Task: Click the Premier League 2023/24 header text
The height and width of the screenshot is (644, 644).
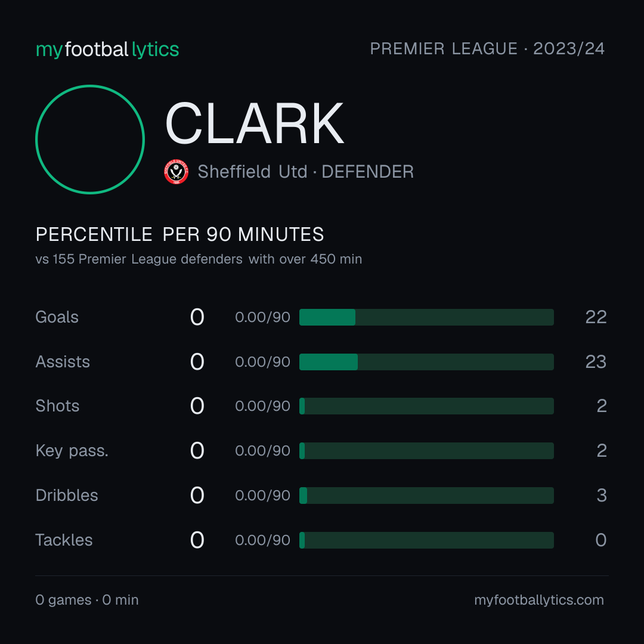Action: [x=487, y=48]
